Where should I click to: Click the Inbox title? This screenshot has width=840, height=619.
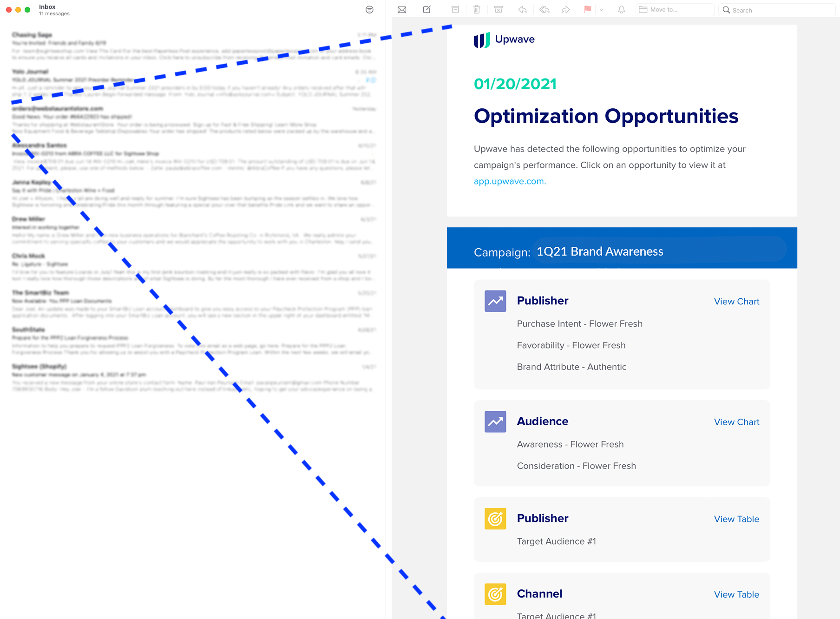(47, 7)
